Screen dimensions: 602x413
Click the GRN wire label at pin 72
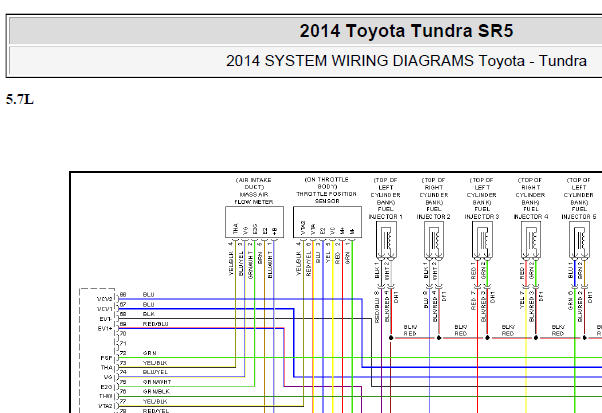[x=149, y=353]
